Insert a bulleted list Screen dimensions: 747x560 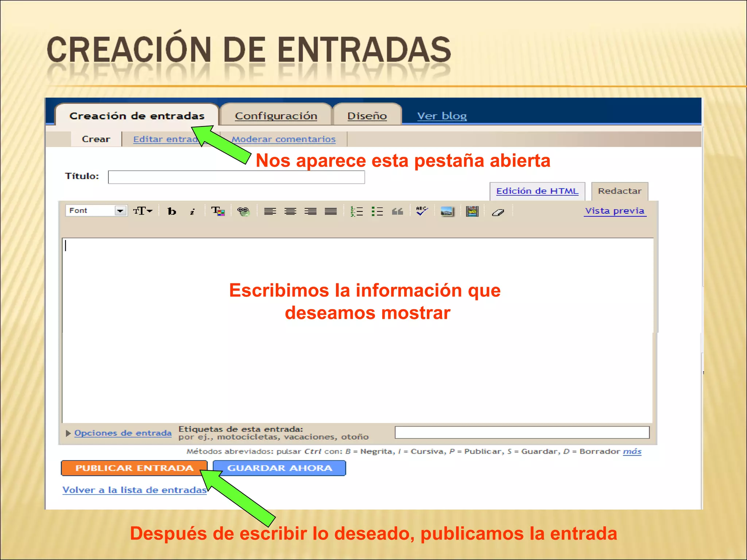pos(377,211)
